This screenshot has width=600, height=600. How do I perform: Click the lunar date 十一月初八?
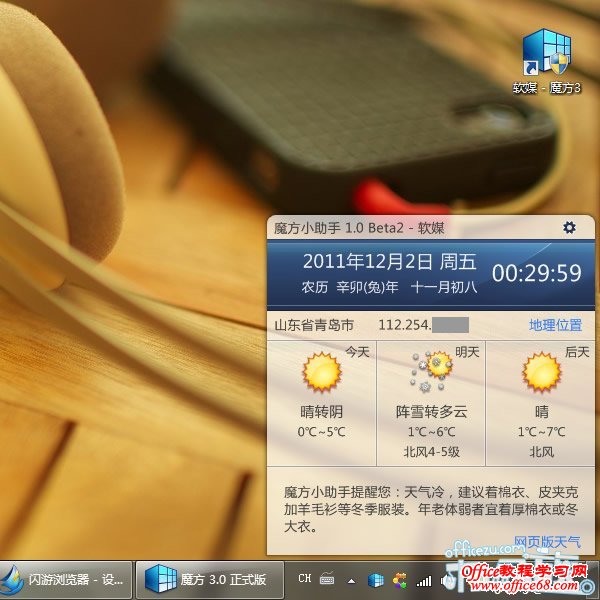444,287
